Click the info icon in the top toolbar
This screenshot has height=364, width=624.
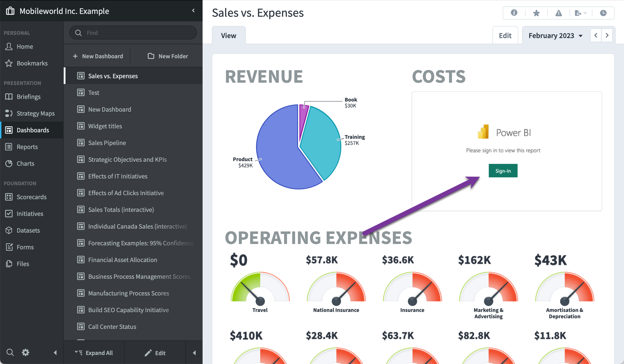coord(514,13)
